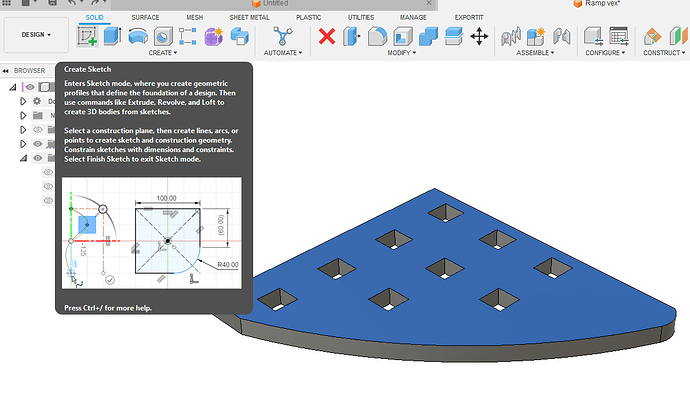
Task: Click the Create Sketch tooltip illustration
Action: 152,233
